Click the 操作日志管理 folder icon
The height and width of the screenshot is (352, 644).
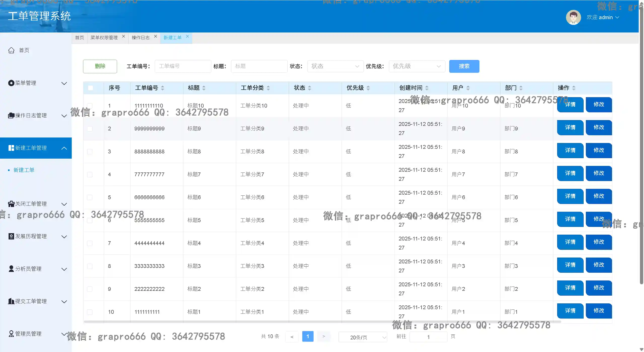coord(11,116)
